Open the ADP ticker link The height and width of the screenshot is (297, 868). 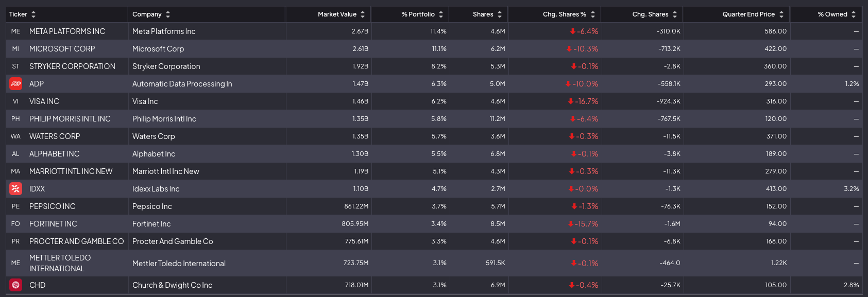click(37, 84)
